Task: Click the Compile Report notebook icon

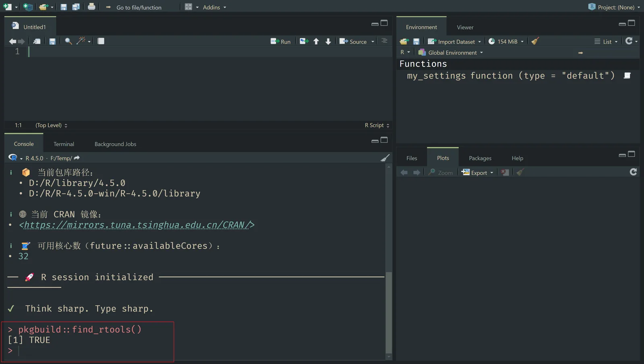Action: point(101,41)
